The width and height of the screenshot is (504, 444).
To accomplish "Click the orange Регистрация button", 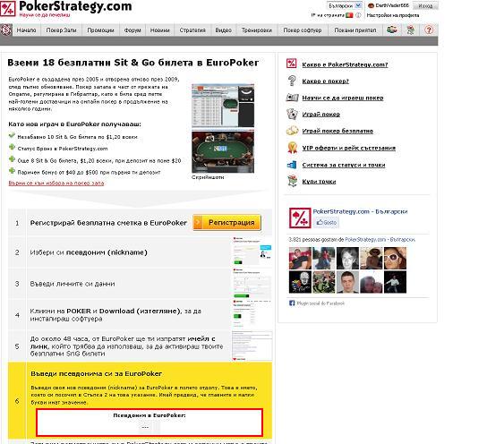I will (226, 223).
